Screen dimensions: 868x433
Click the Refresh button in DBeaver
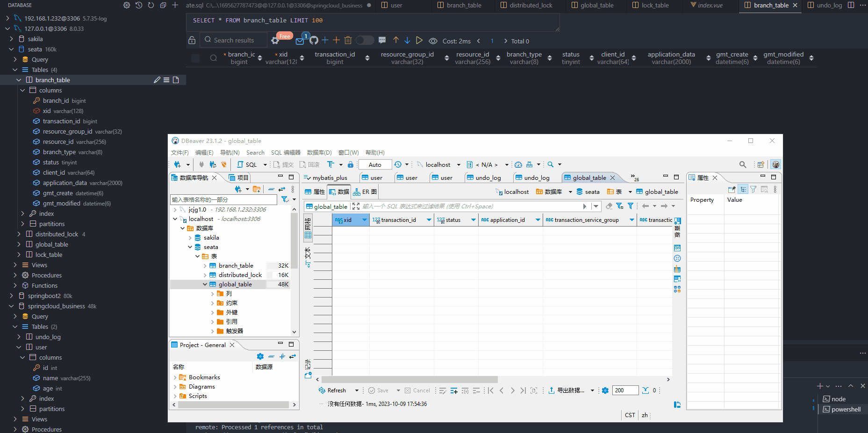click(332, 390)
